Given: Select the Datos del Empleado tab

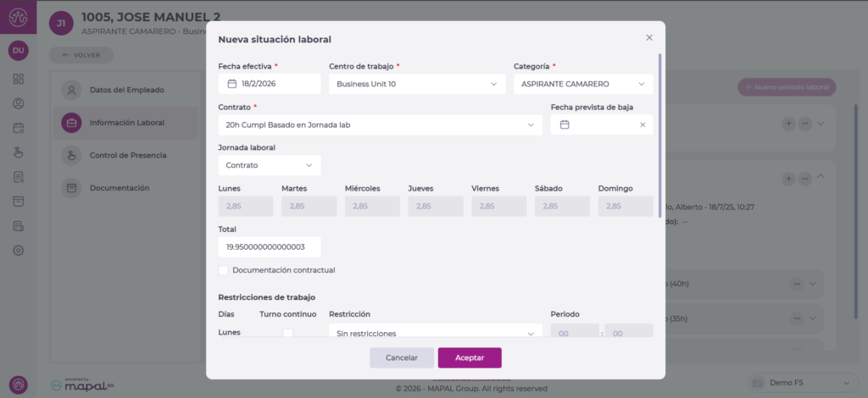Looking at the screenshot, I should [126, 90].
